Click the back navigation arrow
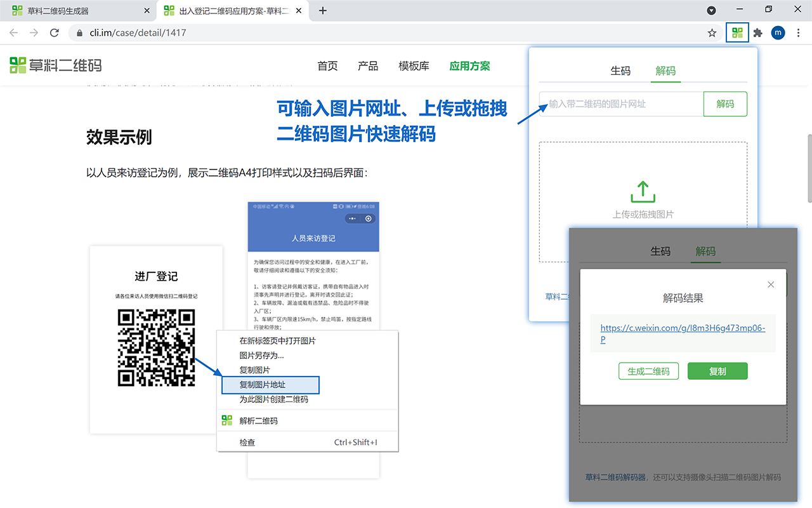This screenshot has width=812, height=508. tap(13, 32)
